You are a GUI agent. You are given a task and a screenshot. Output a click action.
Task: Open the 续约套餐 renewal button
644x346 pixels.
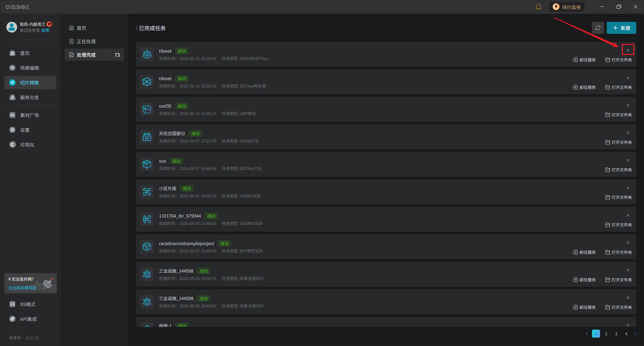567,7
